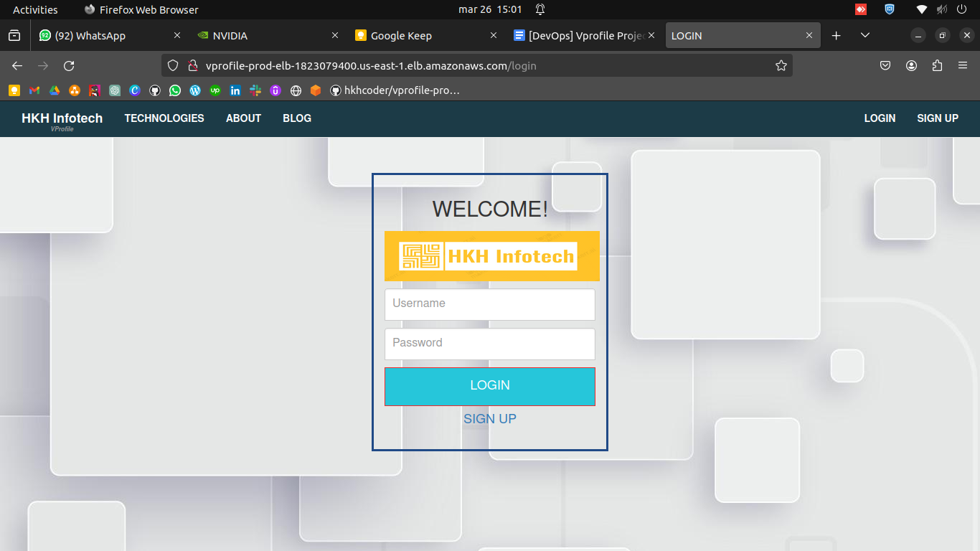
Task: Close the LOGIN tab
Action: [x=809, y=35]
